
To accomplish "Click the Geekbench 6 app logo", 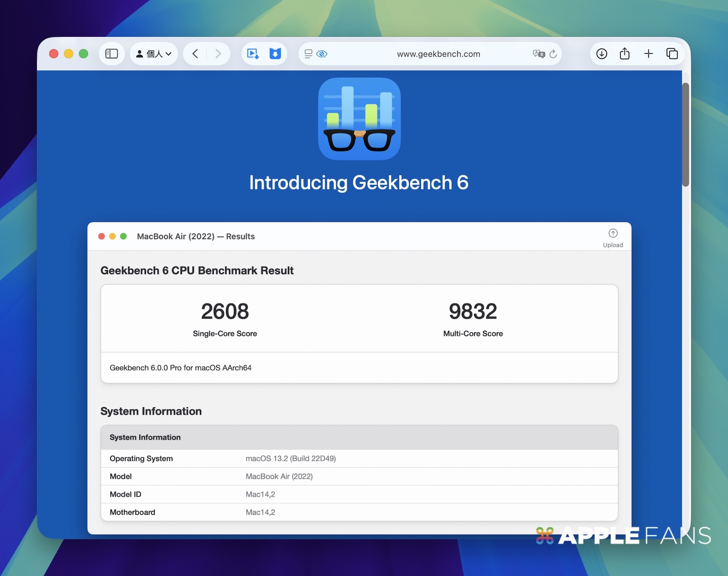I will [x=359, y=119].
